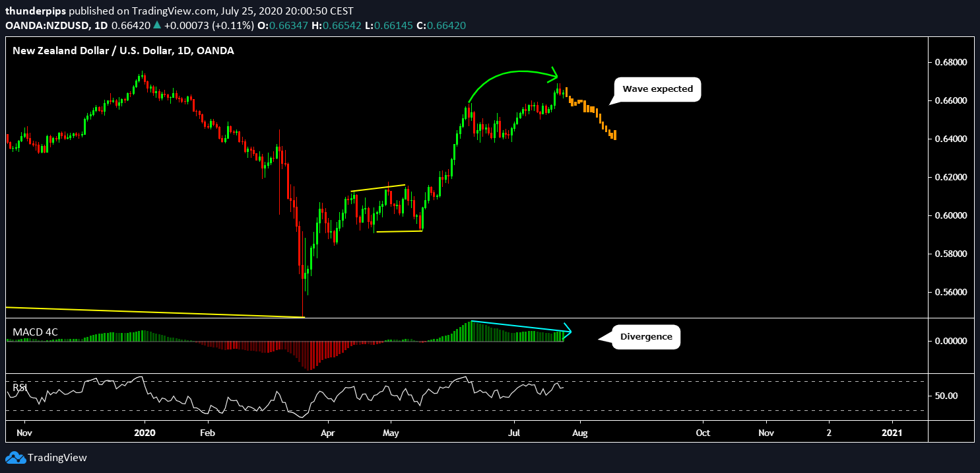The image size is (980, 473).
Task: Select the Wave expected callout
Action: [x=657, y=89]
